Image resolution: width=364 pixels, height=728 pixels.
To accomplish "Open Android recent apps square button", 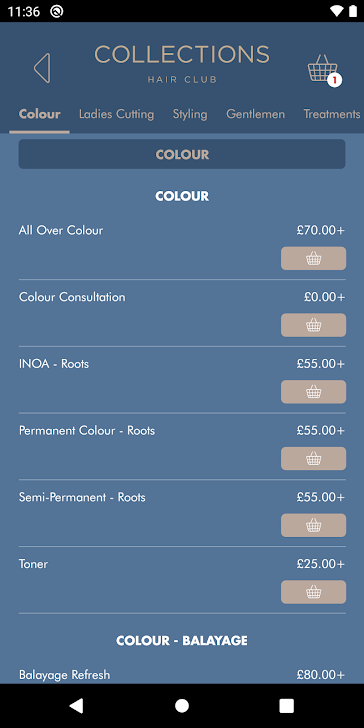I will coord(286,705).
